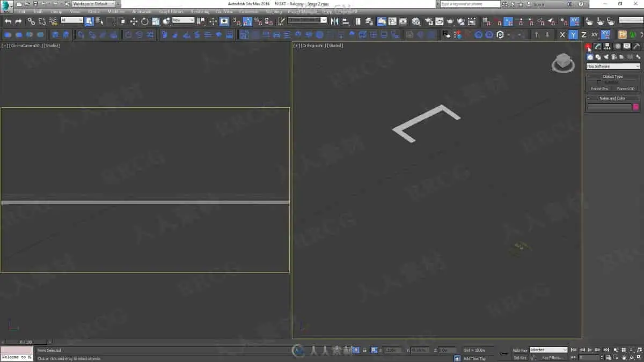The image size is (644, 362).
Task: Activate the Select Object tool
Action: 89,21
